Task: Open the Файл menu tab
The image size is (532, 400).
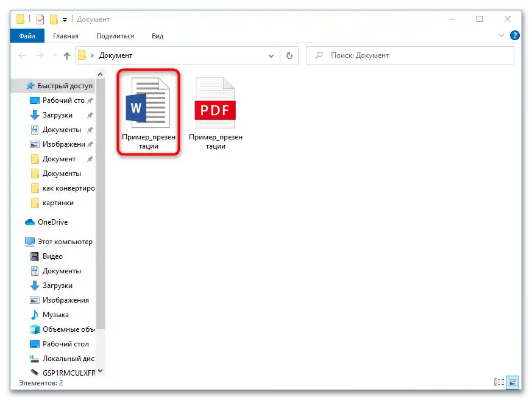Action: coord(27,36)
